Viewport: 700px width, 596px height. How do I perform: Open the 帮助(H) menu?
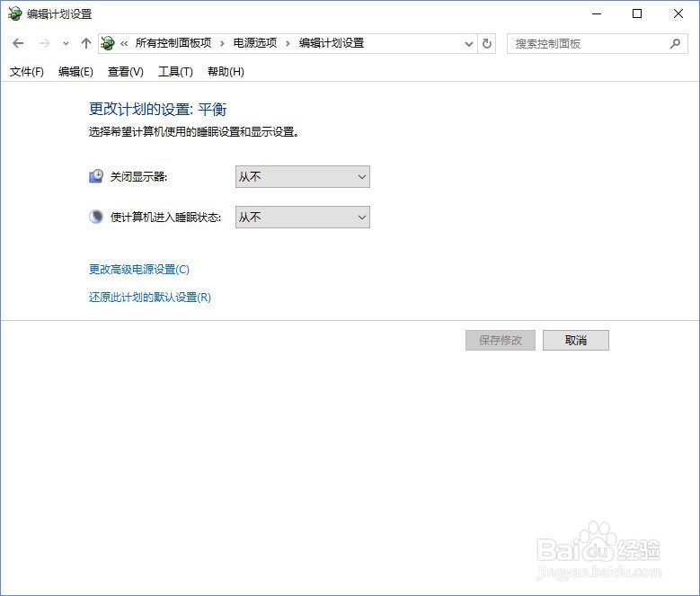pyautogui.click(x=226, y=72)
